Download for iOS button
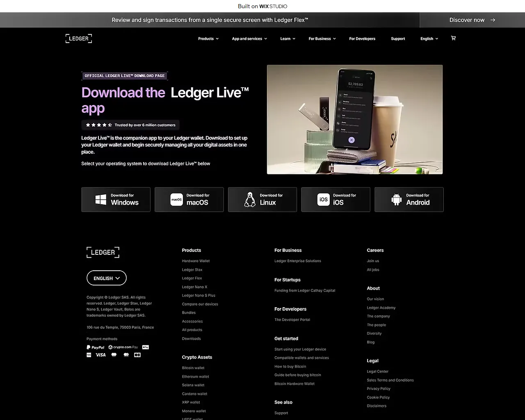This screenshot has height=420, width=525. (336, 200)
